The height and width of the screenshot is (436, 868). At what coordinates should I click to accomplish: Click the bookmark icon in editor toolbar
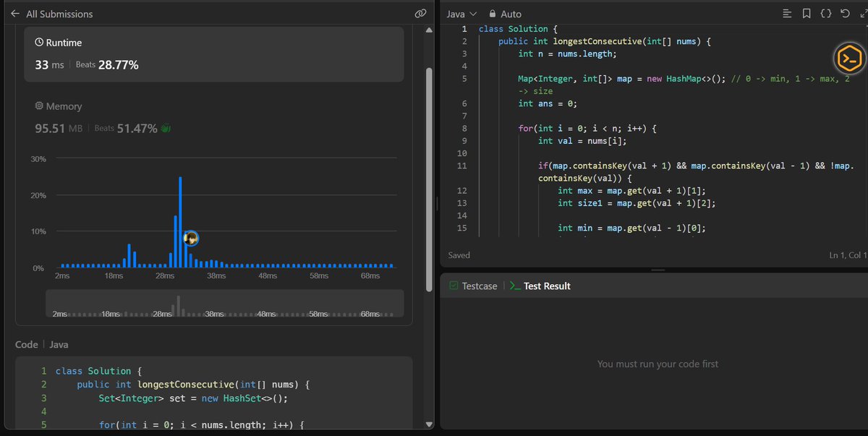(x=807, y=14)
